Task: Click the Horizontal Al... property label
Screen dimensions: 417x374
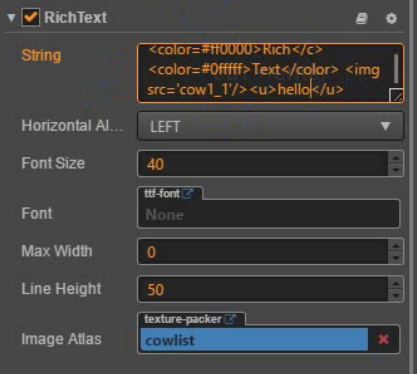Action: (72, 126)
